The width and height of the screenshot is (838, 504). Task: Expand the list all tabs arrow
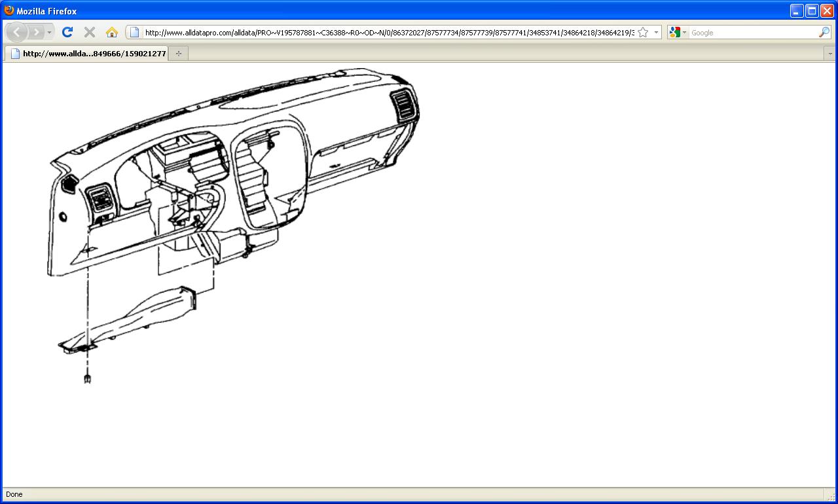[x=830, y=54]
